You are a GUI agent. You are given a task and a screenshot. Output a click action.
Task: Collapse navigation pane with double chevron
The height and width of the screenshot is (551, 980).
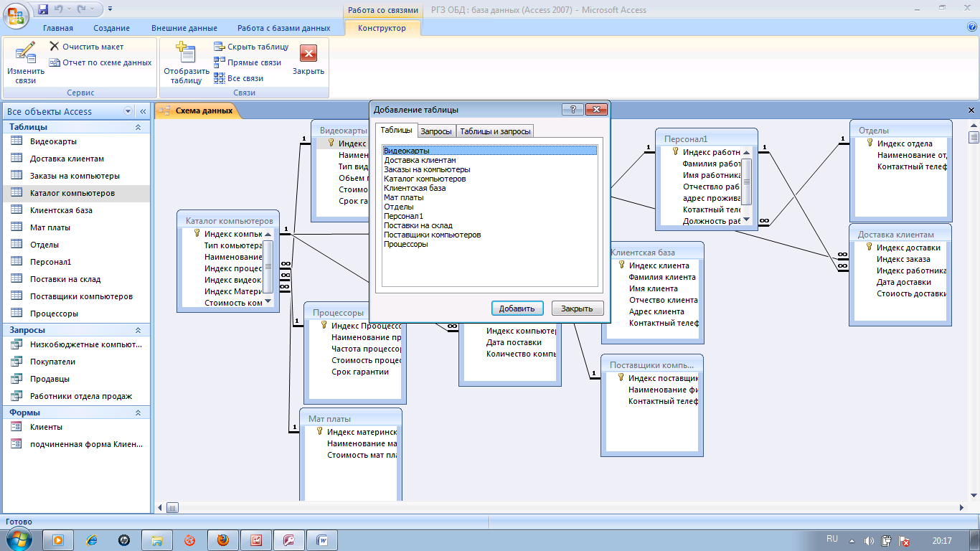click(143, 111)
